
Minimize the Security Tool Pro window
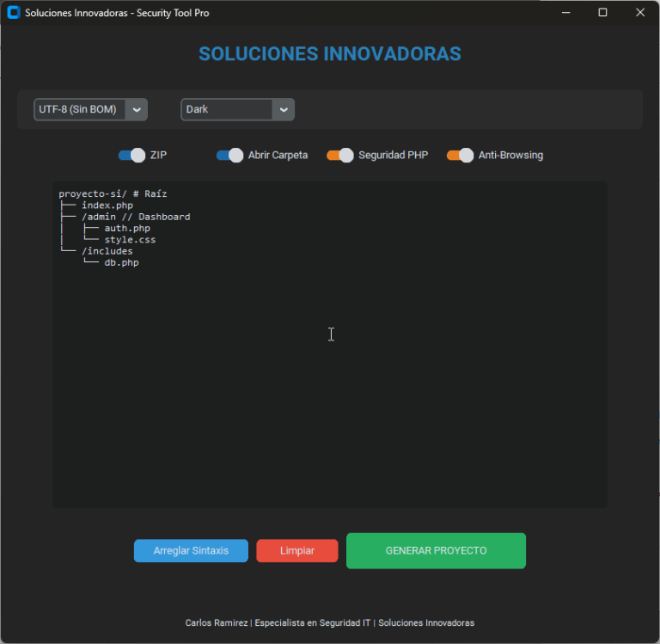click(565, 13)
